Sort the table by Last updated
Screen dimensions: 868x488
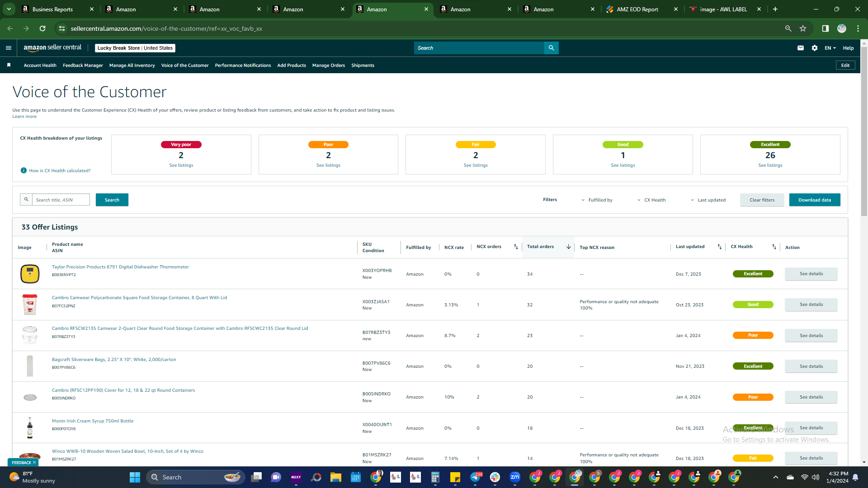click(720, 247)
